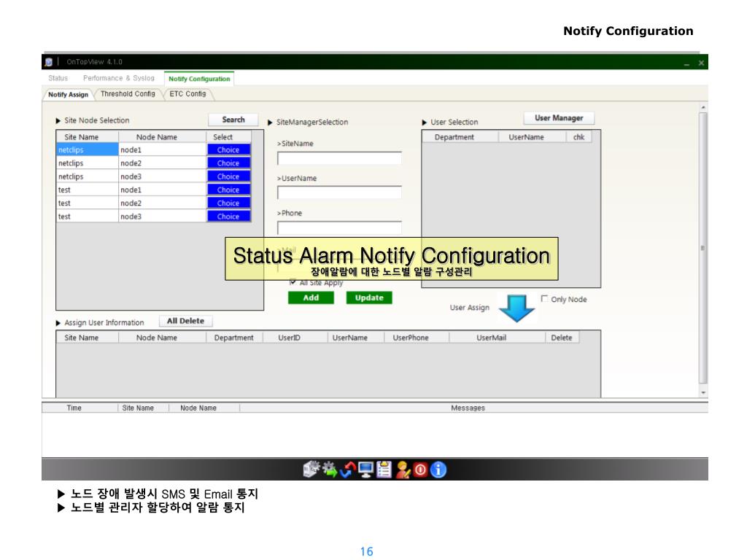The height and width of the screenshot is (560, 747).
Task: Click Choice for netclips node1
Action: [228, 149]
